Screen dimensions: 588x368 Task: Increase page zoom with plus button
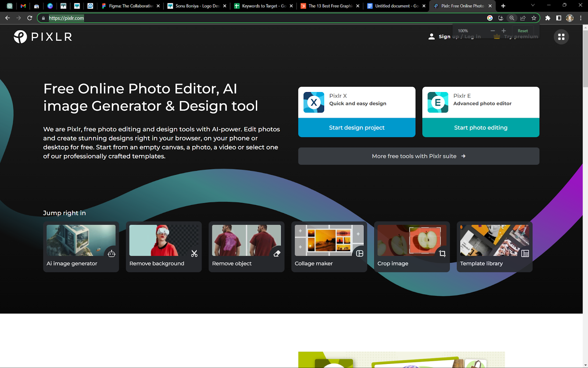click(x=504, y=31)
